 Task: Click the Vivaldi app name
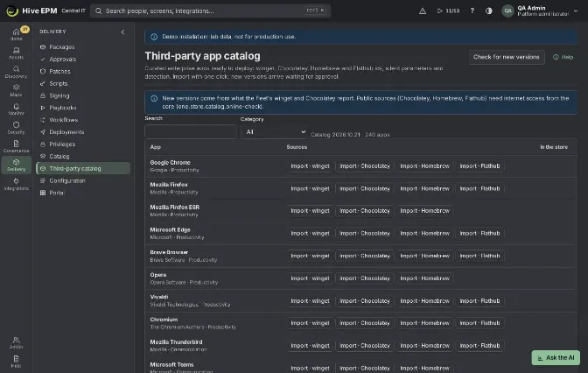pyautogui.click(x=159, y=297)
